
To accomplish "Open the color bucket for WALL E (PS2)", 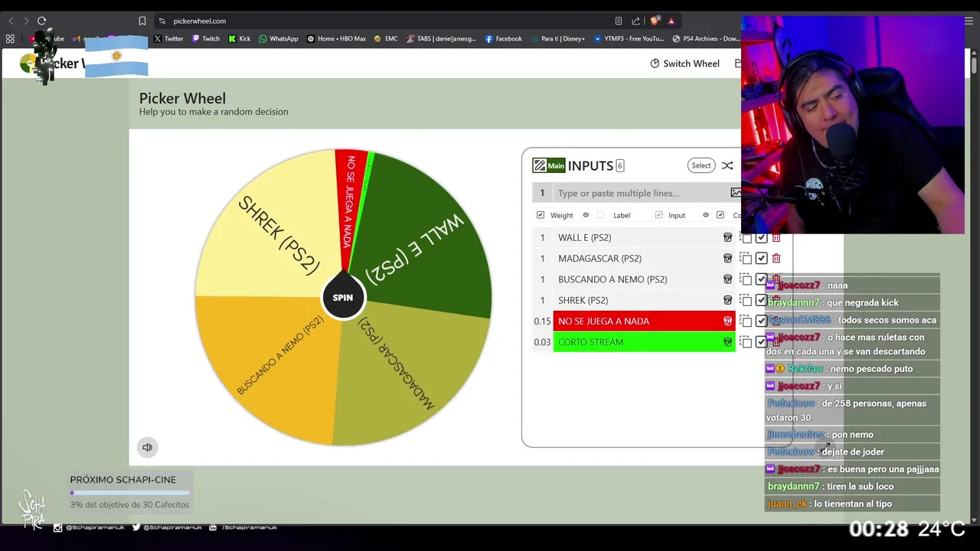I will 727,237.
